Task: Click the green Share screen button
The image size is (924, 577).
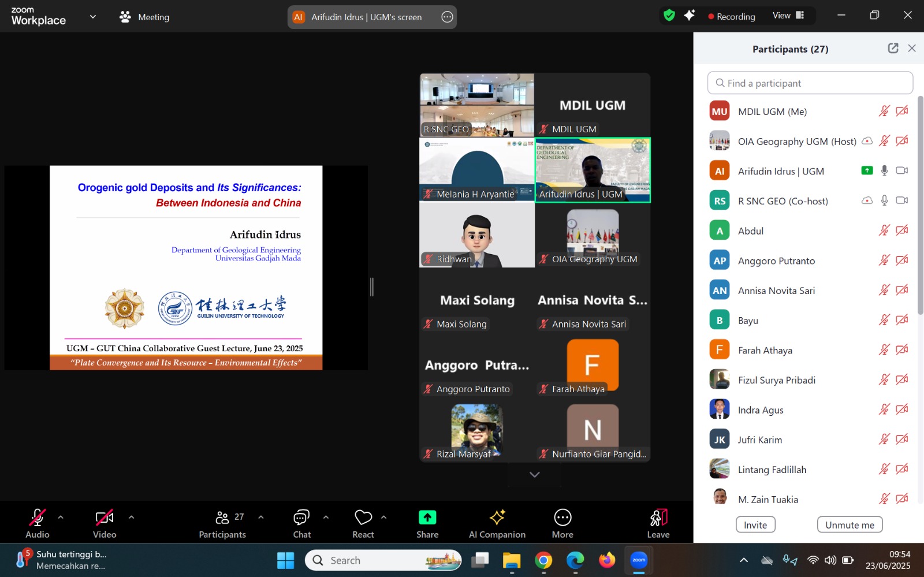Action: pos(427,517)
